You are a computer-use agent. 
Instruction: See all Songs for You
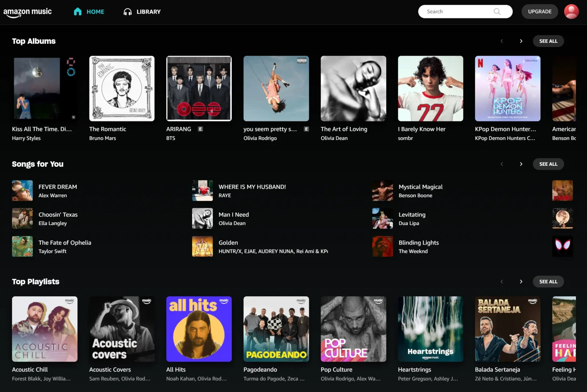click(x=548, y=164)
